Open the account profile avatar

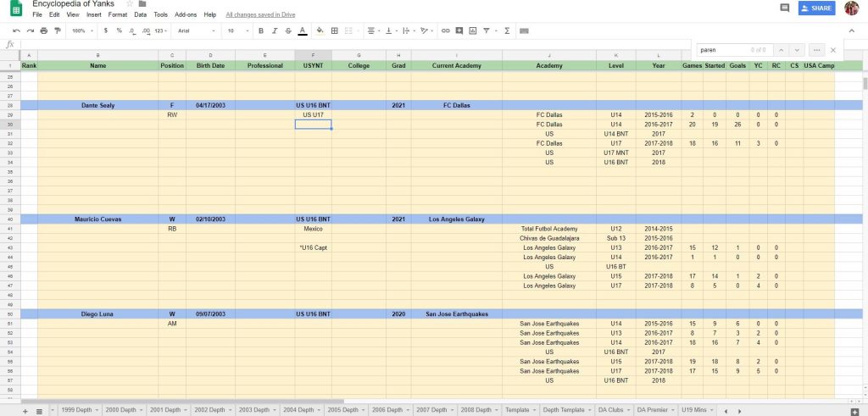(851, 8)
